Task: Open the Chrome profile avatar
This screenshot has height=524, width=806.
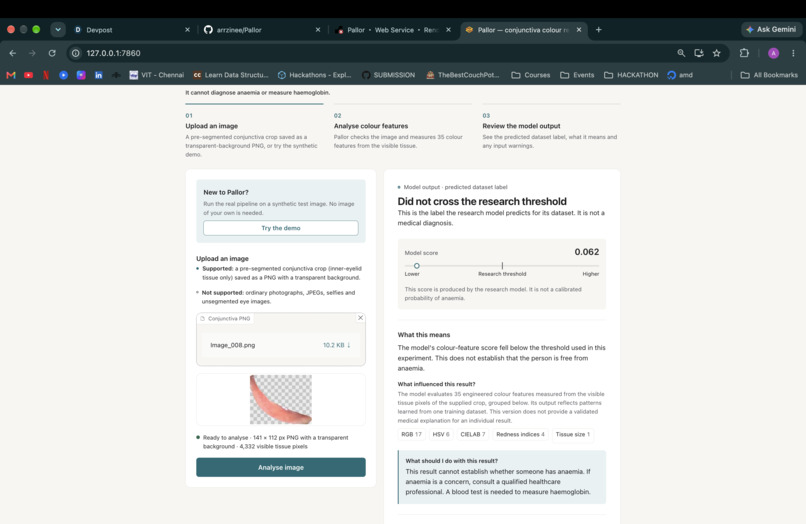Action: point(773,53)
